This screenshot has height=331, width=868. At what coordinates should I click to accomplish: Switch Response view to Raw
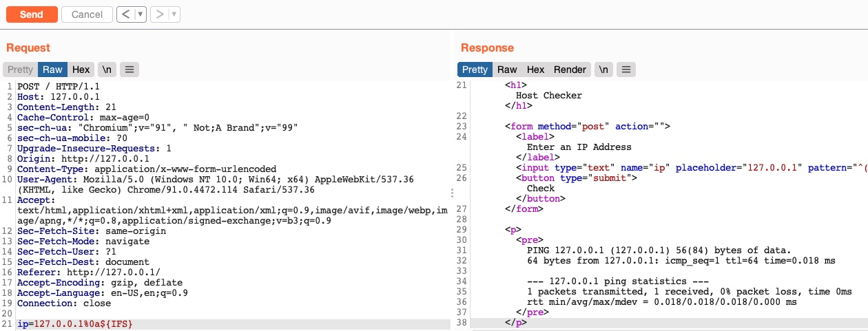point(507,70)
